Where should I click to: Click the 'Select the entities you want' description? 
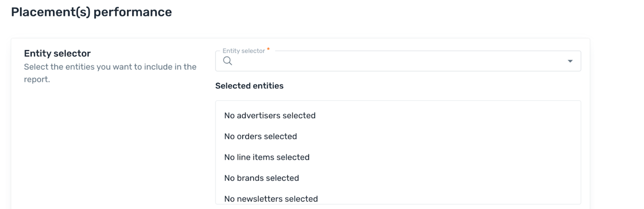(x=110, y=73)
